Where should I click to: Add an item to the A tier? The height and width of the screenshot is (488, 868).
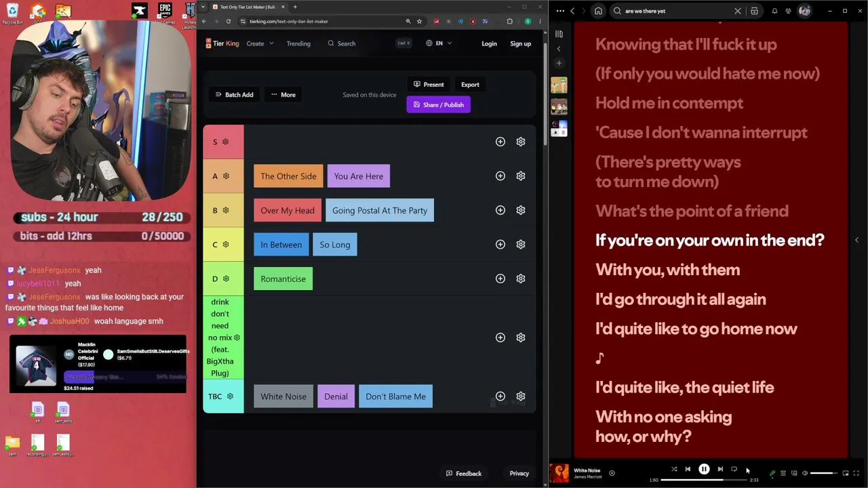[500, 176]
